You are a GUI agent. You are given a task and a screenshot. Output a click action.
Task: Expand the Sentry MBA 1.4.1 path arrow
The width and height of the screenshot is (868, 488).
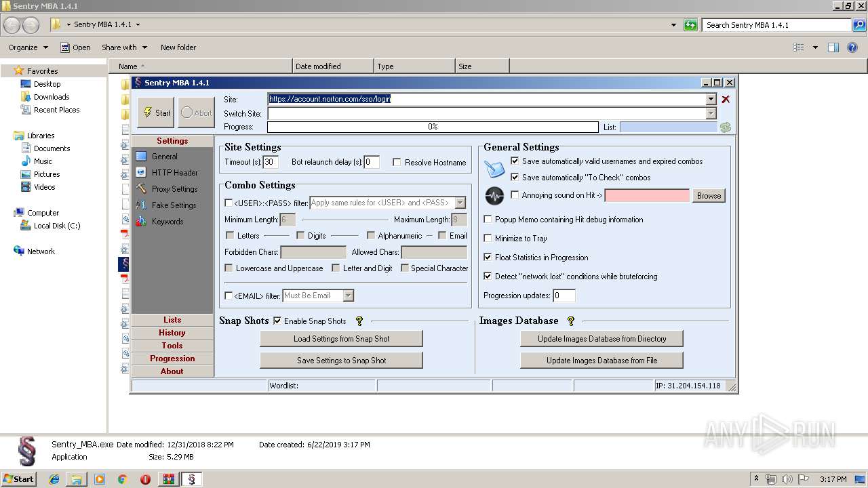(x=138, y=24)
